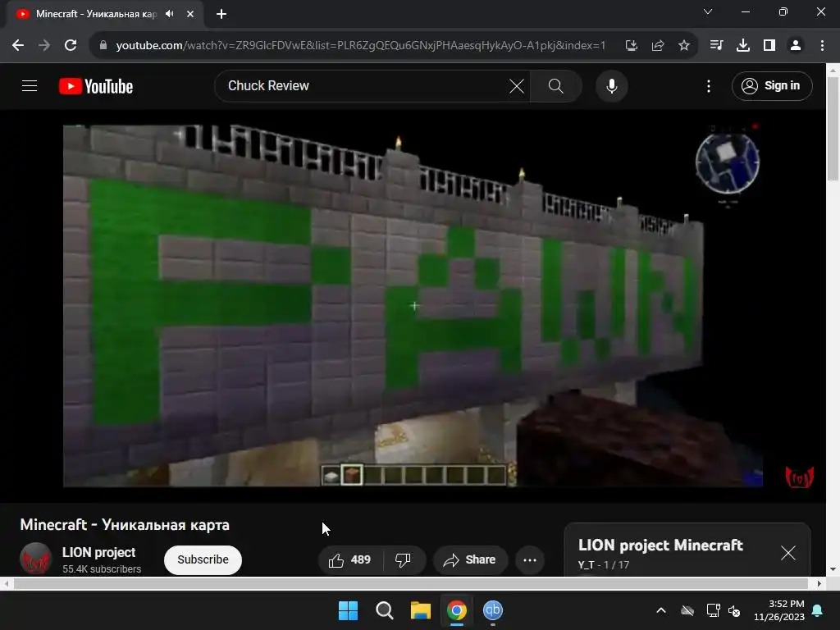Open Windows taskbar search
Viewport: 840px width, 630px height.
coord(384,610)
